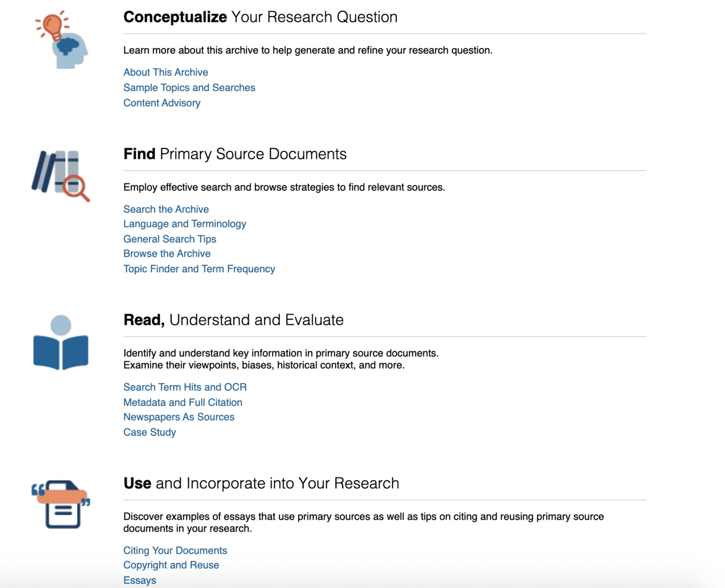Viewport: 725px width, 588px height.
Task: Open Sample Topics and Searches
Action: [189, 88]
